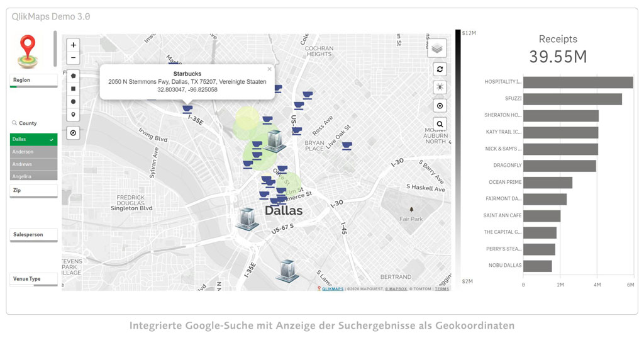Click the target locate map button
The image size is (644, 357).
pos(440,106)
